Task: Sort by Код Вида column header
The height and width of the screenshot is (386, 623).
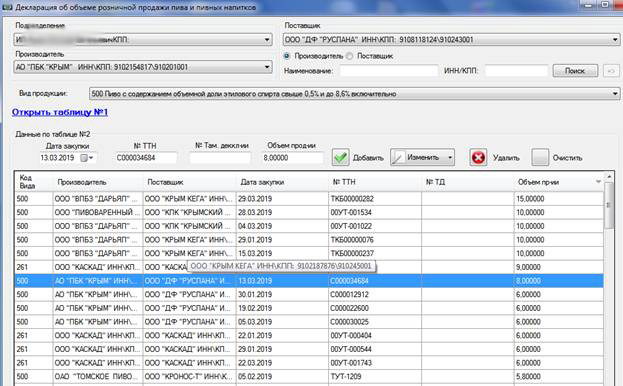Action: click(x=33, y=182)
